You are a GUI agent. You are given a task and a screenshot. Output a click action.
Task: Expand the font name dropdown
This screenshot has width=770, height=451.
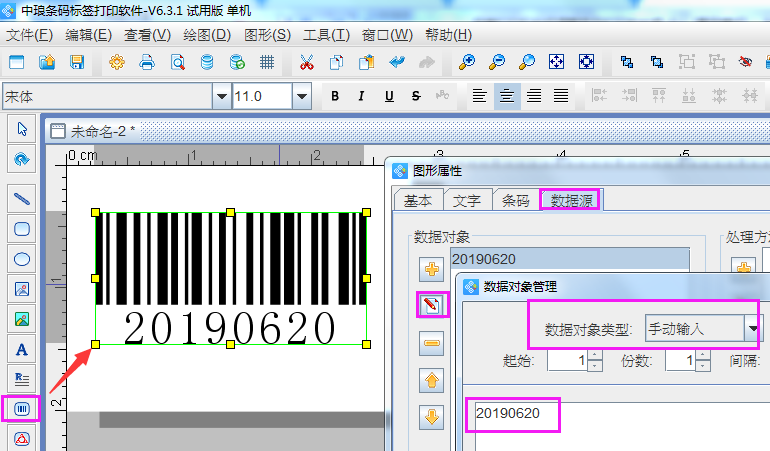click(221, 96)
